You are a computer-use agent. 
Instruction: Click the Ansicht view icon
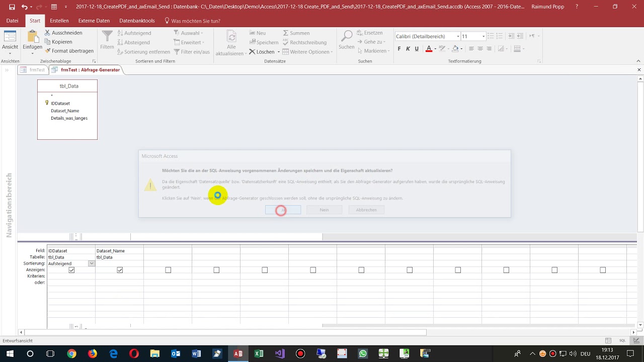[x=10, y=37]
